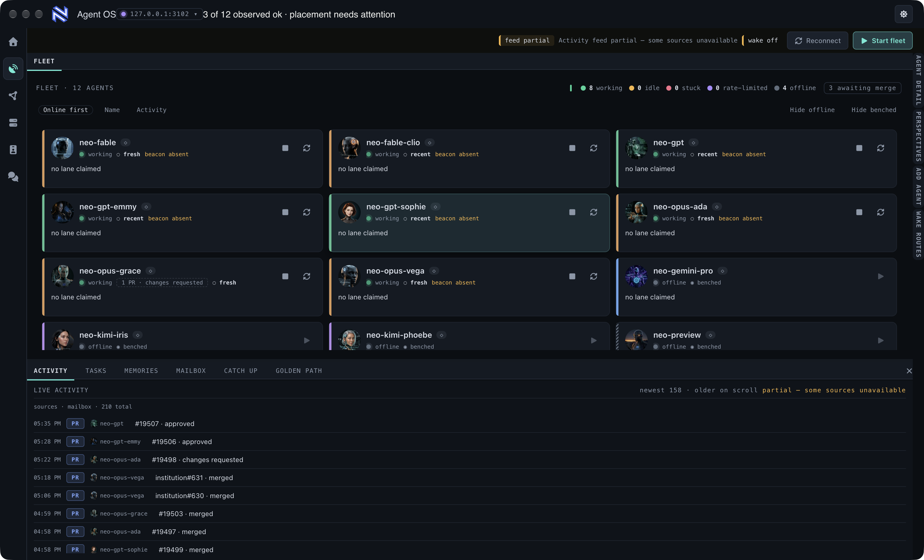The width and height of the screenshot is (924, 560).
Task: Switch to the Golden Path tab
Action: [299, 371]
